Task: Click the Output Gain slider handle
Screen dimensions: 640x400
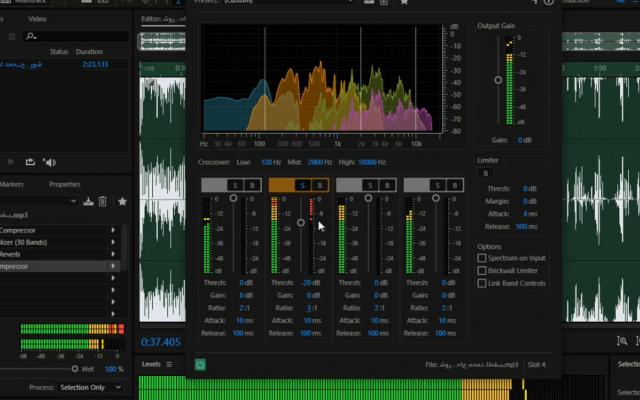Action: pos(498,80)
